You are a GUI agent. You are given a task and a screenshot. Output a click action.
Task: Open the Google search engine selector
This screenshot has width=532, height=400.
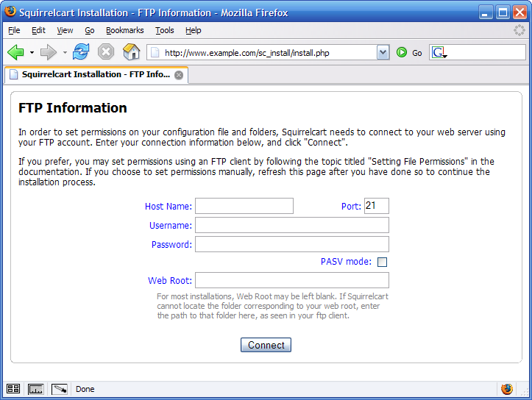point(439,53)
